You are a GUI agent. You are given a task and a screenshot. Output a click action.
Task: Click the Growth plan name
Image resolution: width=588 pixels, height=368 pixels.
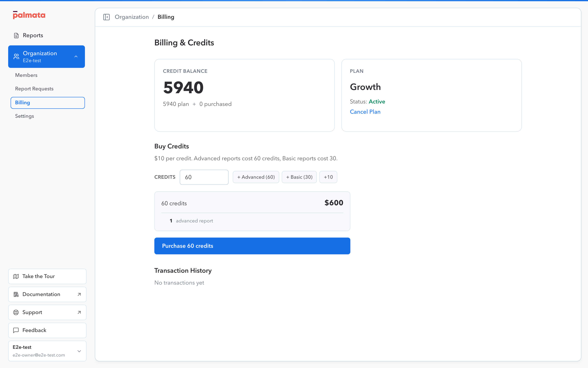tap(365, 87)
